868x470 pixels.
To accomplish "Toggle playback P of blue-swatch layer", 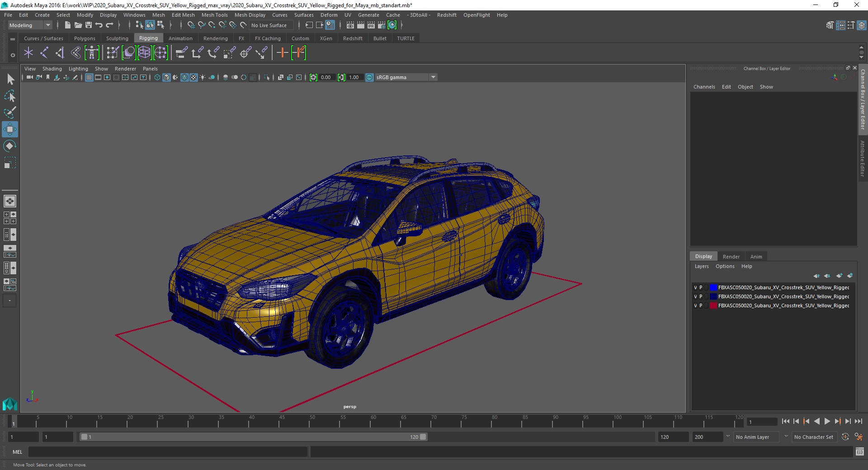I will click(x=701, y=287).
